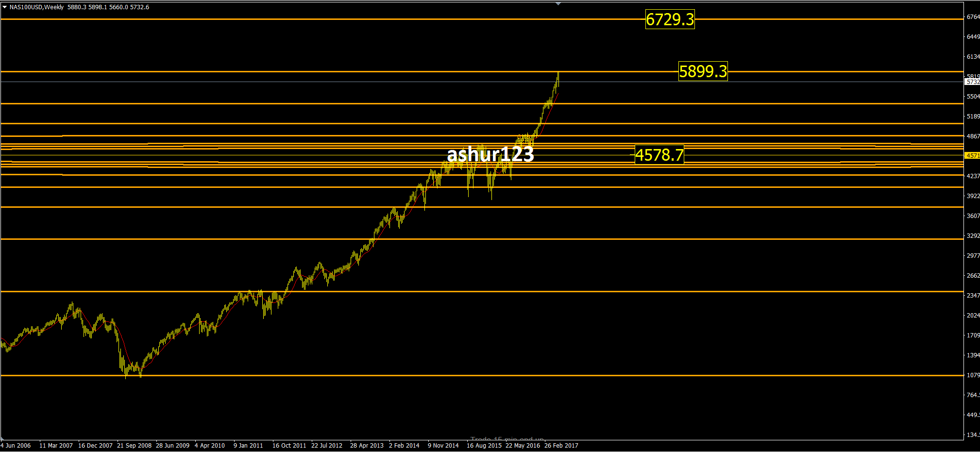Click the 11 Mar 2007 date label

(x=56, y=446)
